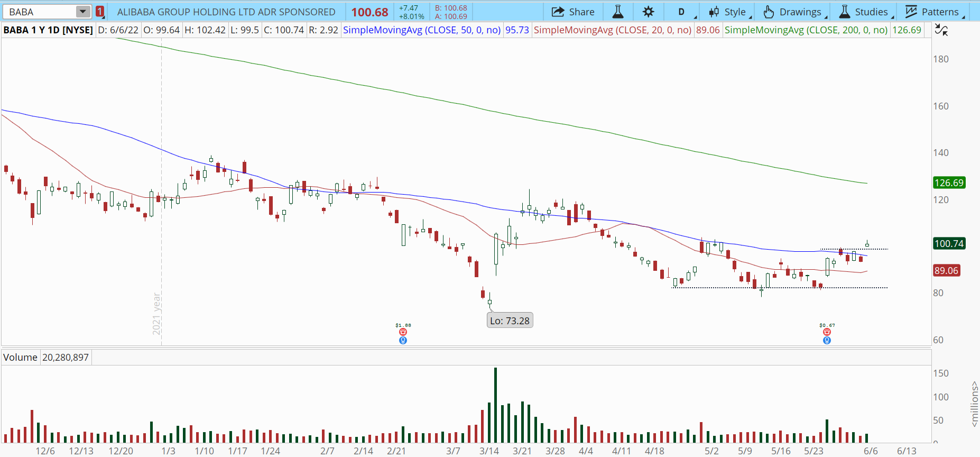Screen dimensions: 980x457
Task: Click the blue event icon near 5/23
Action: point(827,340)
